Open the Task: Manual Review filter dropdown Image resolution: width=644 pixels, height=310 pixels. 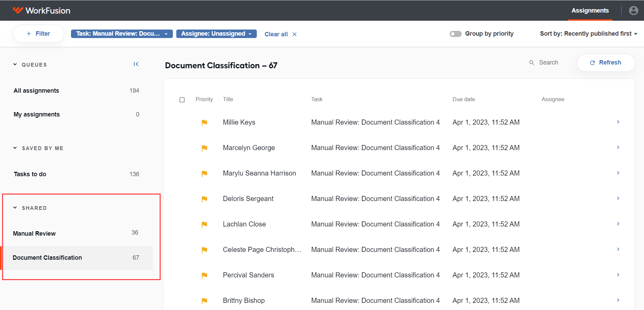(x=122, y=34)
